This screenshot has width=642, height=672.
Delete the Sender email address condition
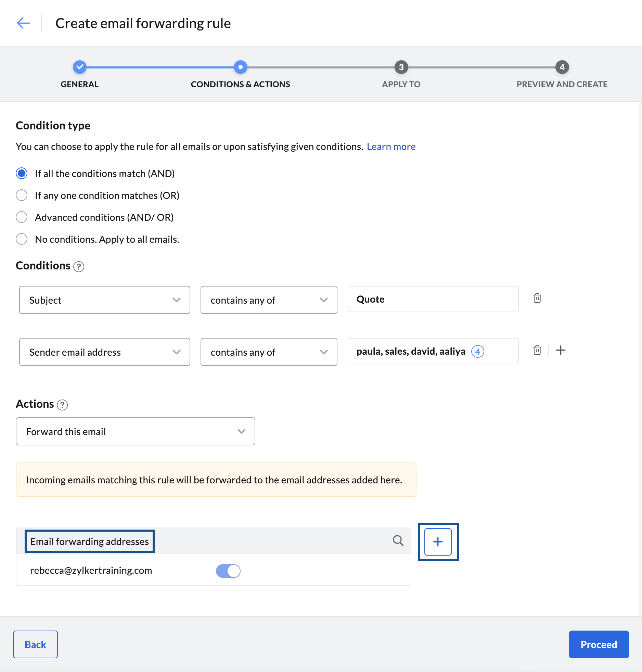tap(537, 350)
